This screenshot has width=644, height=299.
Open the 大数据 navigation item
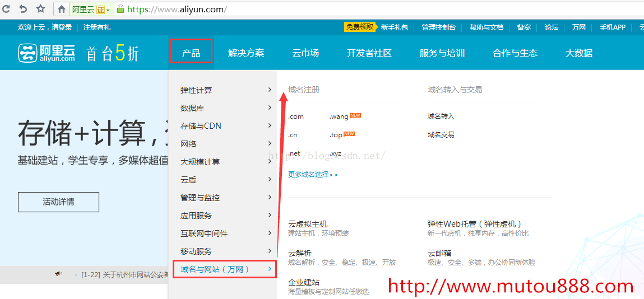(x=578, y=53)
